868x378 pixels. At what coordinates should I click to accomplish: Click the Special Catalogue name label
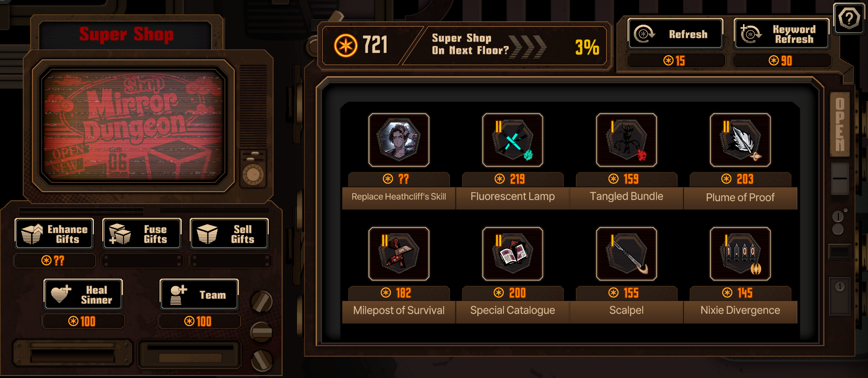[513, 310]
